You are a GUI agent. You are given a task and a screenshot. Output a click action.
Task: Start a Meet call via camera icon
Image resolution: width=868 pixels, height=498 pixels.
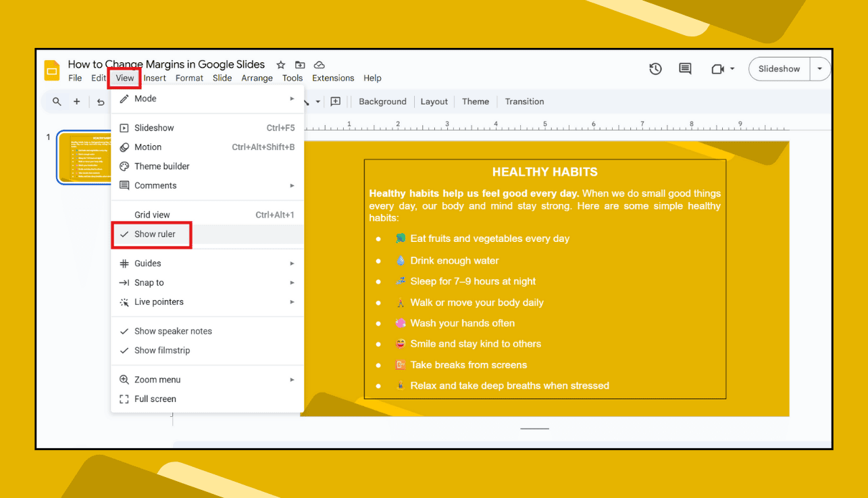[716, 68]
